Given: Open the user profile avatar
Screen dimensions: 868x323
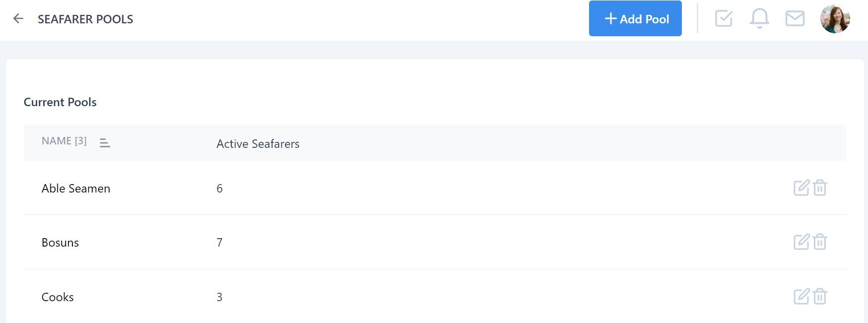Looking at the screenshot, I should (x=835, y=19).
